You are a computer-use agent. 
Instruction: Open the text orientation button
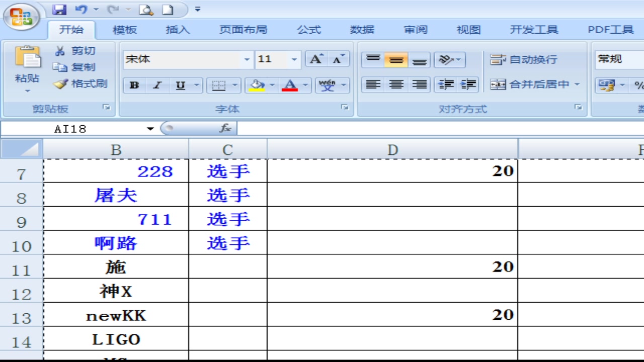pos(450,60)
